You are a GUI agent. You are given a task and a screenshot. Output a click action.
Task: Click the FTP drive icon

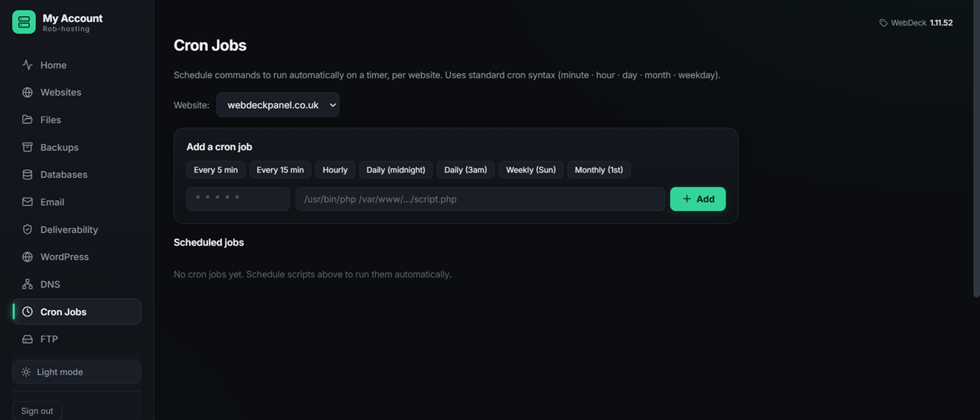click(28, 339)
